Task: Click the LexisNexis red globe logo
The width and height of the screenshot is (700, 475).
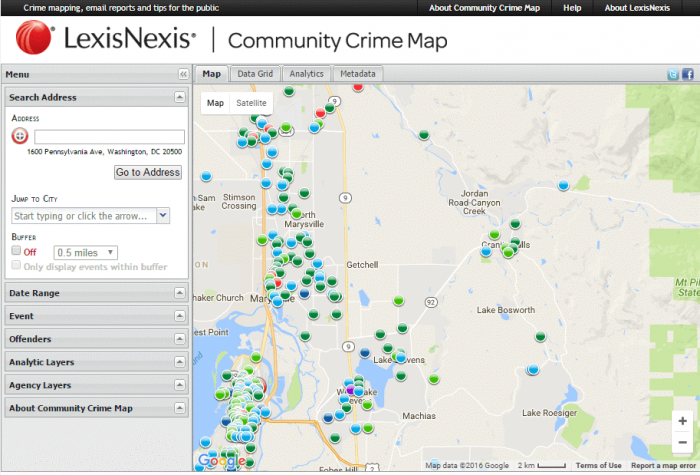Action: [x=34, y=38]
